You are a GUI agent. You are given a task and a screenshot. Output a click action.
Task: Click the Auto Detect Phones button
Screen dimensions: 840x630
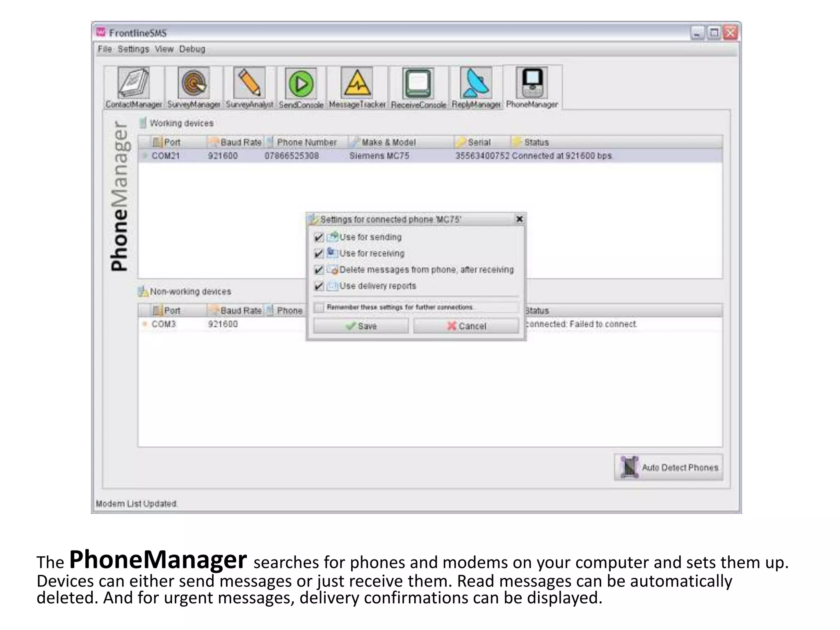coord(669,467)
